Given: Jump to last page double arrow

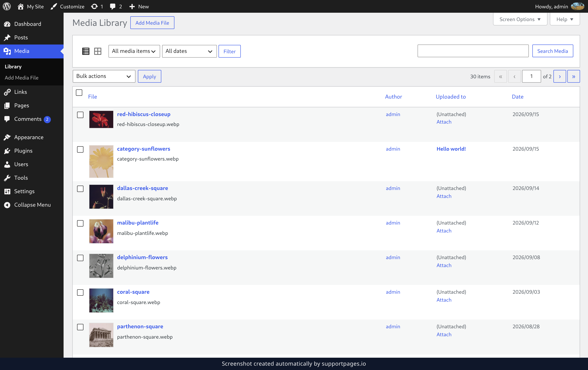Looking at the screenshot, I should tap(573, 77).
